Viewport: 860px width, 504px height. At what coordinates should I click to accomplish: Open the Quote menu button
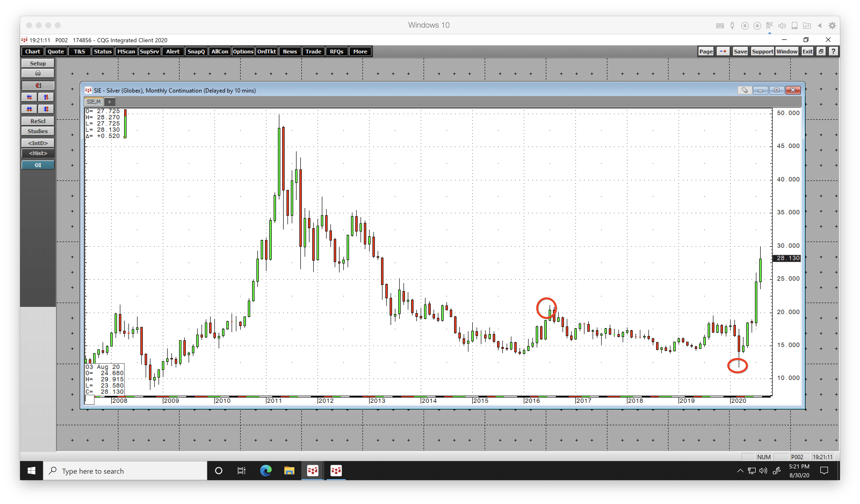56,52
